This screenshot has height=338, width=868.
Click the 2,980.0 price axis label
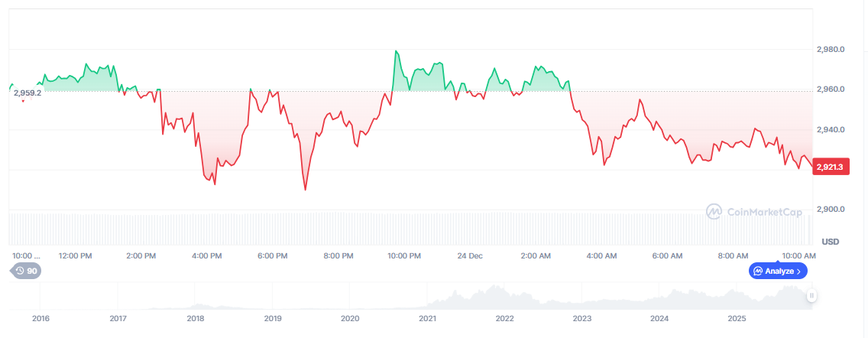pos(831,50)
